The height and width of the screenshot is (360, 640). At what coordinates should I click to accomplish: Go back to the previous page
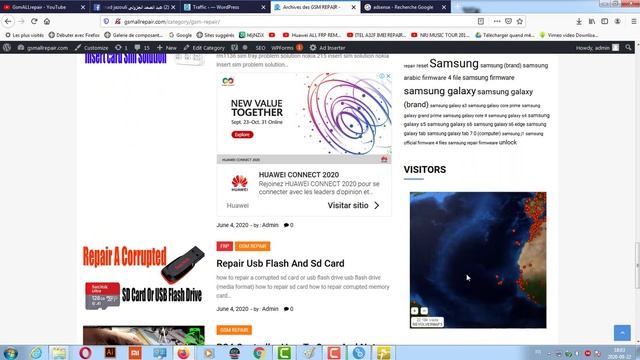pos(8,21)
